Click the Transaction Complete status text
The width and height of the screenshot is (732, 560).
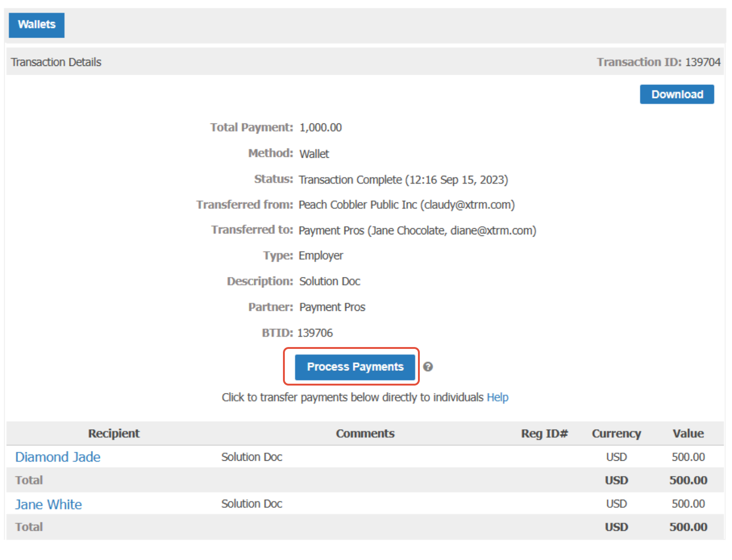[x=404, y=180]
